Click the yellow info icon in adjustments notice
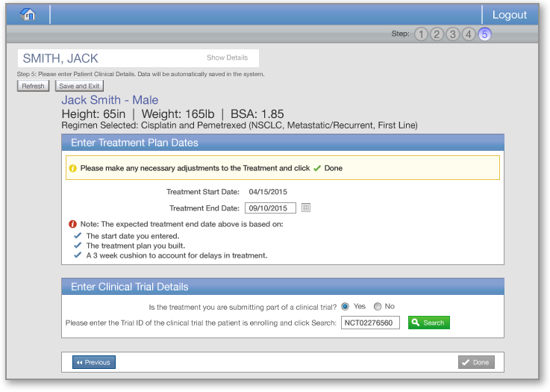 click(73, 169)
